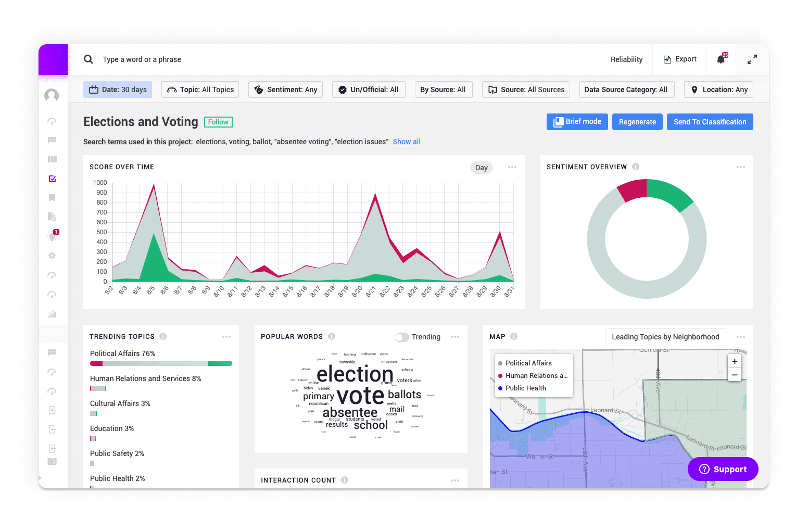The height and width of the screenshot is (532, 808).
Task: Open the Sentiment: Any filter
Action: tap(286, 90)
